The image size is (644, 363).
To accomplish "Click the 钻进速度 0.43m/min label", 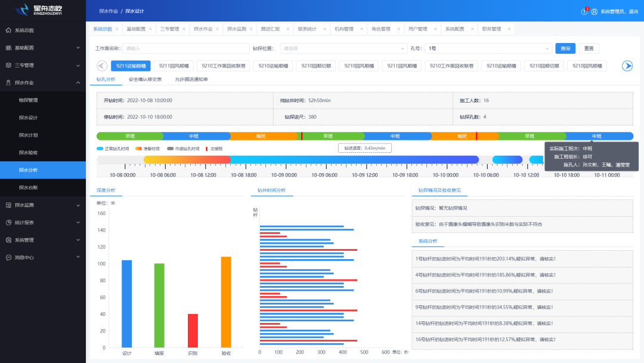I will pyautogui.click(x=365, y=148).
